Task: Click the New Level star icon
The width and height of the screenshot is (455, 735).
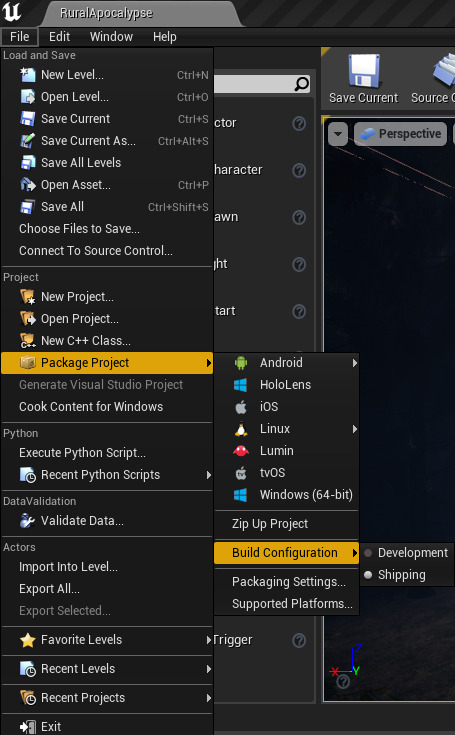Action: point(28,75)
